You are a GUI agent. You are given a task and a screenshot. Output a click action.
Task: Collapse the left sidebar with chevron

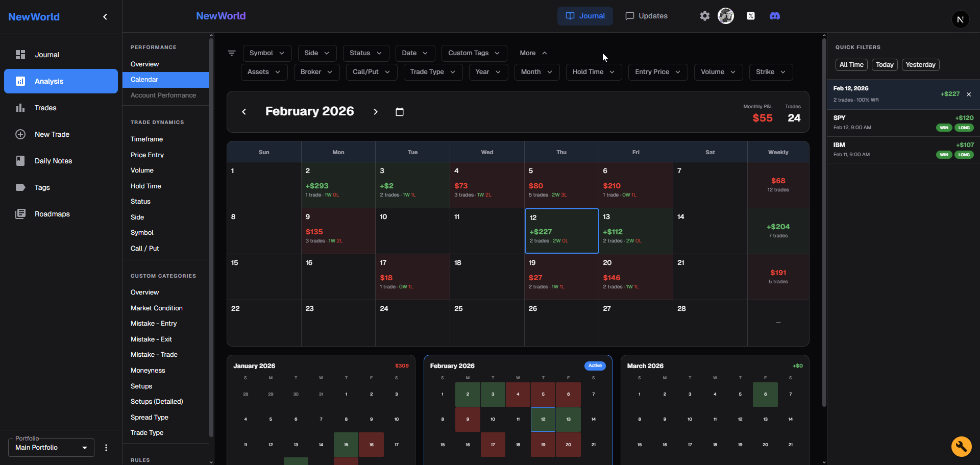coord(105,17)
